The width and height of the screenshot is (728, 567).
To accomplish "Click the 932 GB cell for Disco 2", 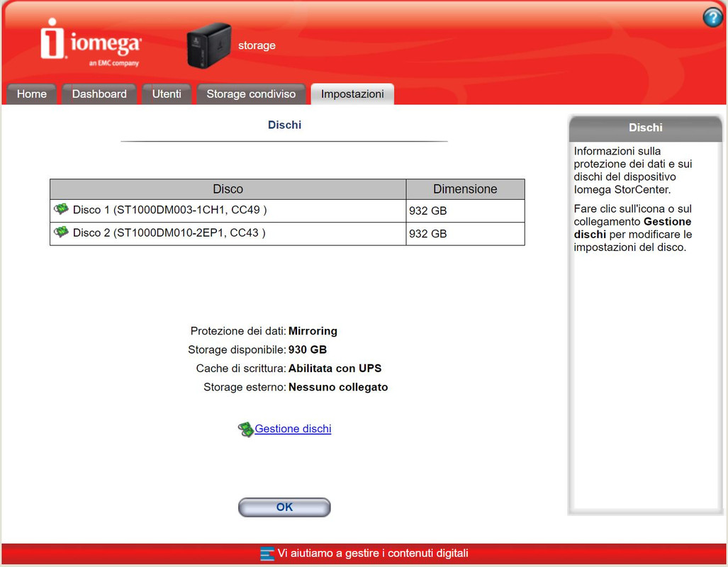I will 465,234.
